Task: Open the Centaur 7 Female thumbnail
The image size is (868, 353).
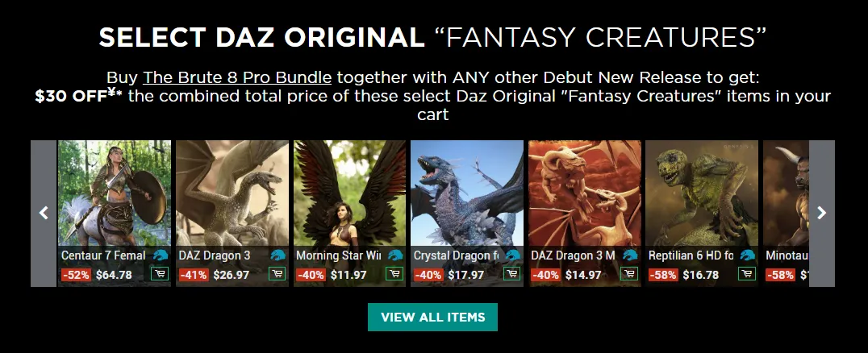Action: (115, 193)
